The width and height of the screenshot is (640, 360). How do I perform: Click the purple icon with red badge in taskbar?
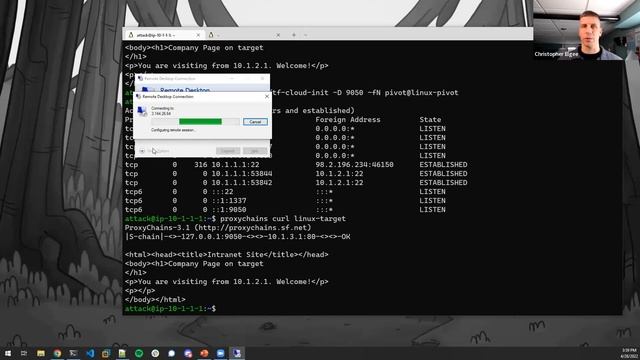(x=188, y=353)
